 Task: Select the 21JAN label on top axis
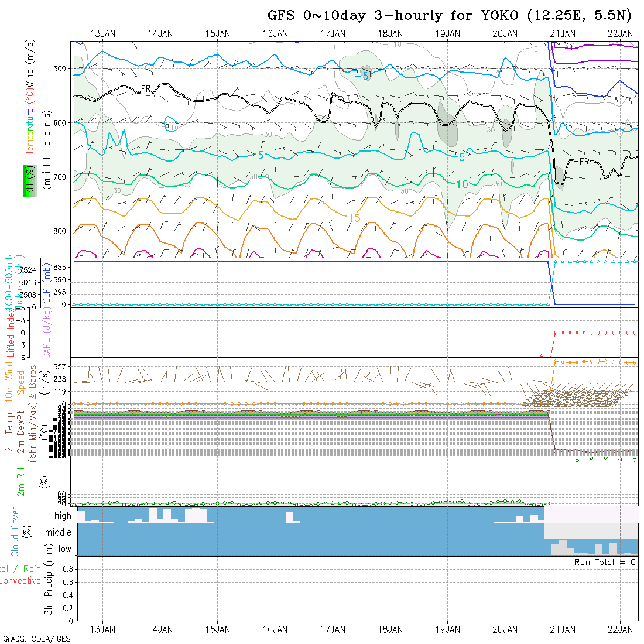click(x=563, y=34)
